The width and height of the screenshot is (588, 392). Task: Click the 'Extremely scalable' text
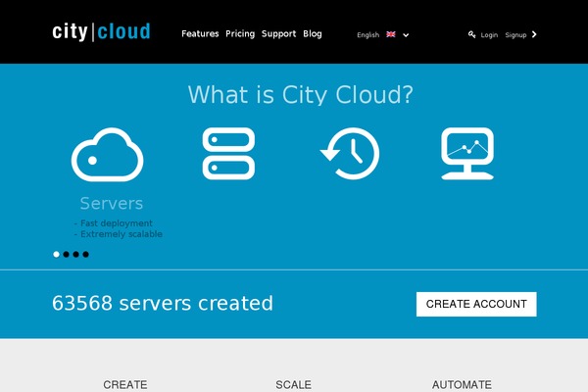pos(122,234)
